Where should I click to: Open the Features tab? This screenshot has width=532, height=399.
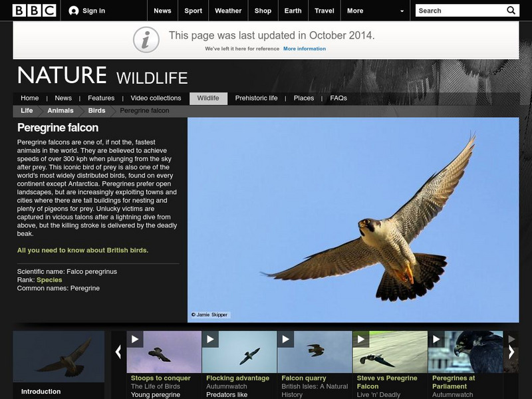pyautogui.click(x=101, y=98)
